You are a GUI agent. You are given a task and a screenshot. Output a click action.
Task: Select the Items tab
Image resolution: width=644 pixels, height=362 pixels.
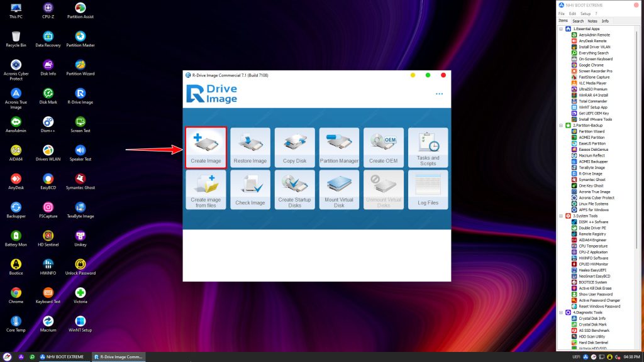tap(563, 21)
